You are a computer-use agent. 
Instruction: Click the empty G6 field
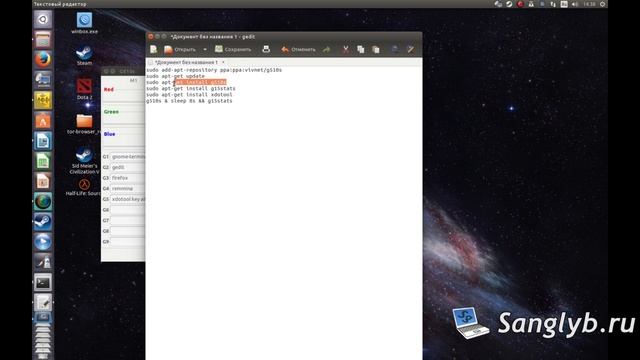[127, 210]
